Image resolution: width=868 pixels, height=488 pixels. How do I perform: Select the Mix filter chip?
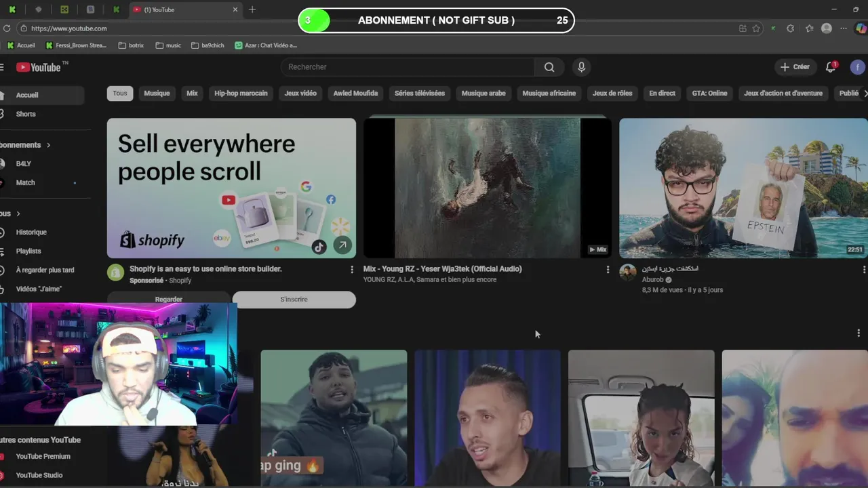tap(192, 94)
